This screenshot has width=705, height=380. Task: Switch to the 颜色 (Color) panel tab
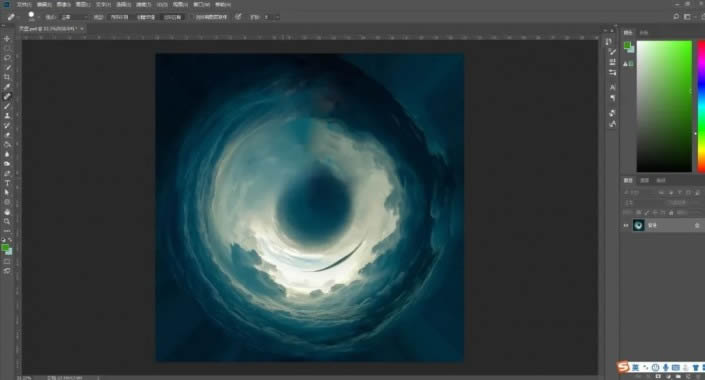(628, 33)
